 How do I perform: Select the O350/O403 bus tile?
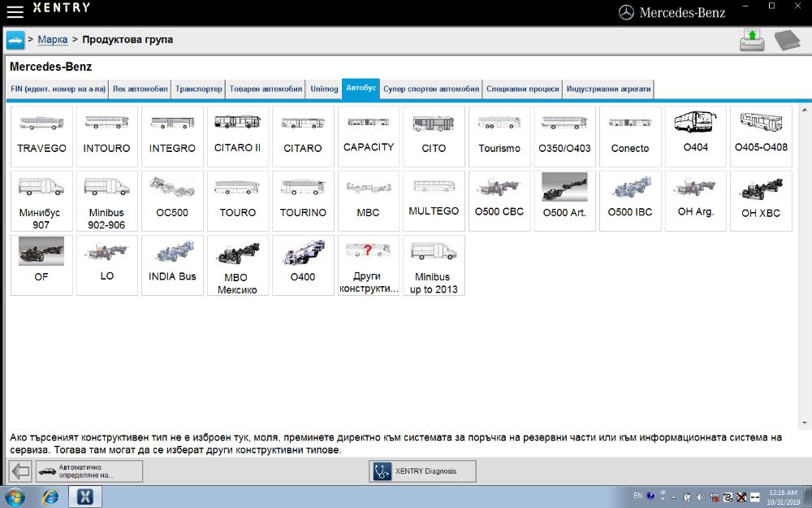(x=564, y=137)
